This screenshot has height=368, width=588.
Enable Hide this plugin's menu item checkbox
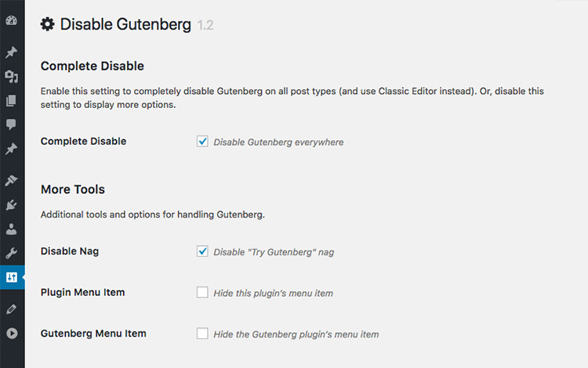[202, 293]
